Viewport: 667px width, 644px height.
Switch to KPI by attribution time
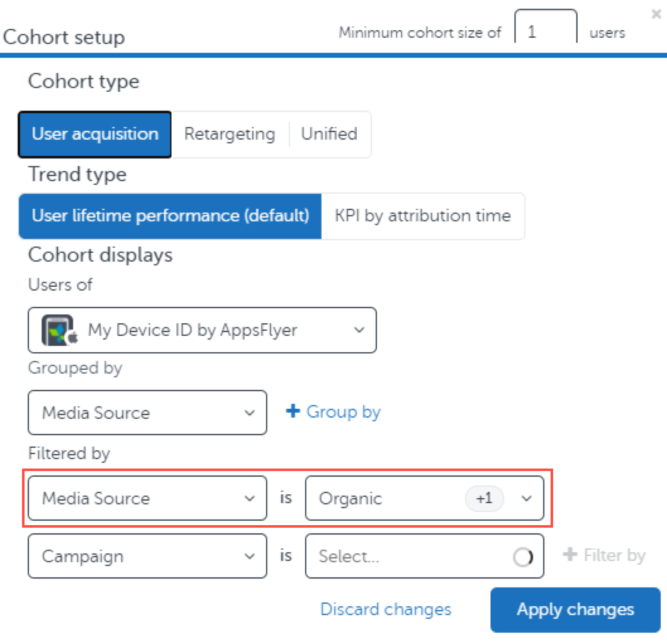[x=422, y=216]
